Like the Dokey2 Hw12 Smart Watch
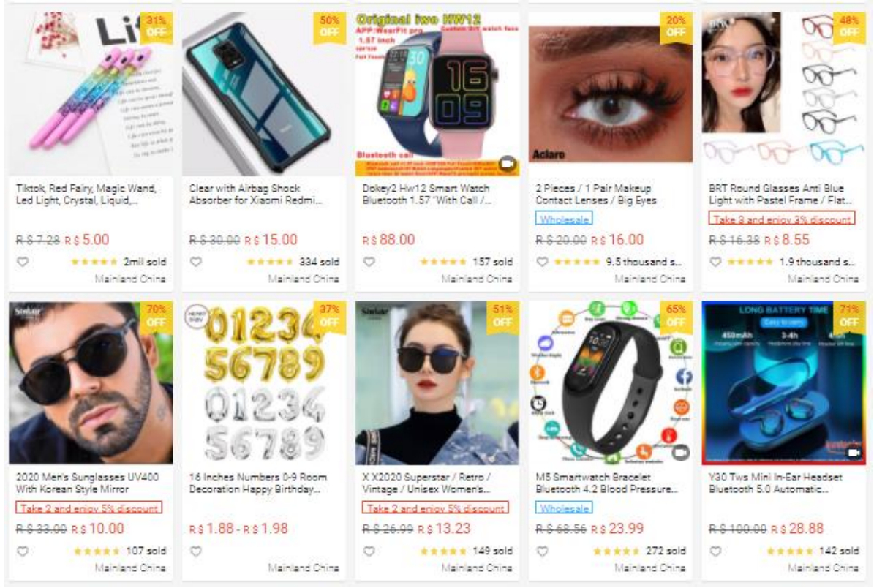The image size is (874, 588). click(x=369, y=262)
